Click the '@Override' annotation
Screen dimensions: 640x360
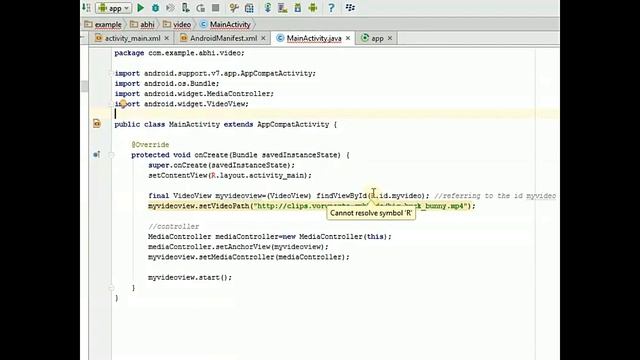pyautogui.click(x=150, y=145)
